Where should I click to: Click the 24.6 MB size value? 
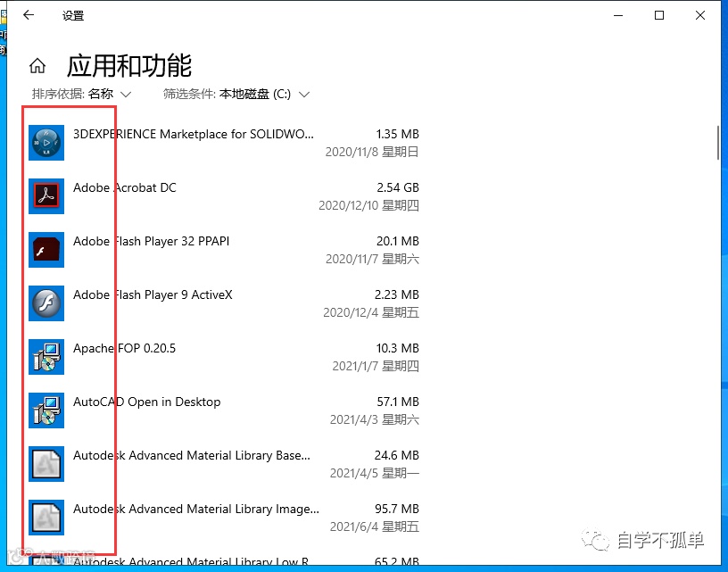click(x=396, y=455)
